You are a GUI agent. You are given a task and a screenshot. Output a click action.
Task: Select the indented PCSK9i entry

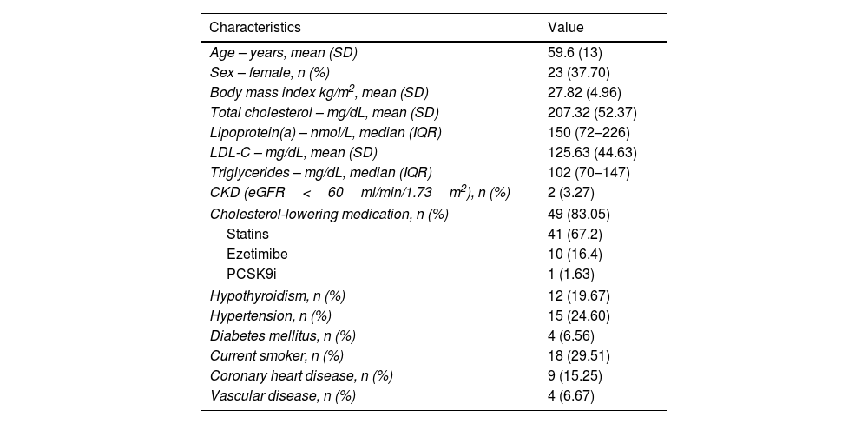[251, 274]
